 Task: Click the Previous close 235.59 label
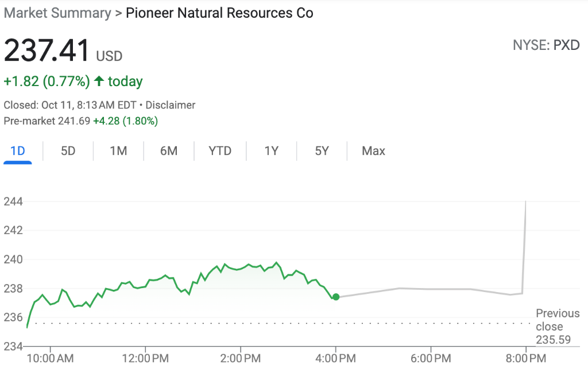[x=557, y=327]
